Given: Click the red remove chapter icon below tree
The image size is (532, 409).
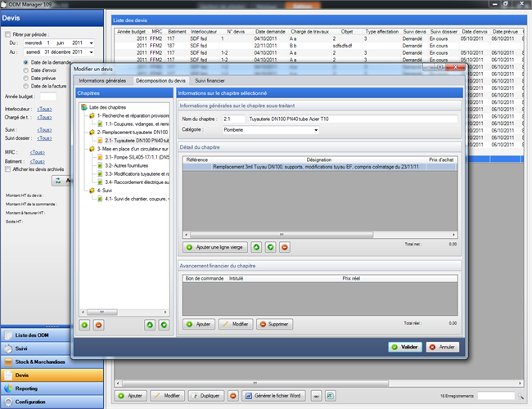Looking at the screenshot, I should click(98, 325).
